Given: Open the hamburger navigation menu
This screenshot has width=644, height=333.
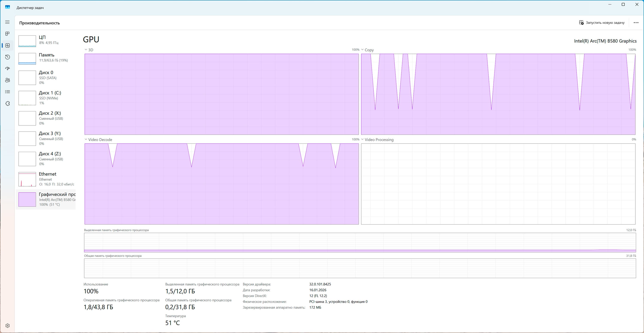Looking at the screenshot, I should (7, 22).
